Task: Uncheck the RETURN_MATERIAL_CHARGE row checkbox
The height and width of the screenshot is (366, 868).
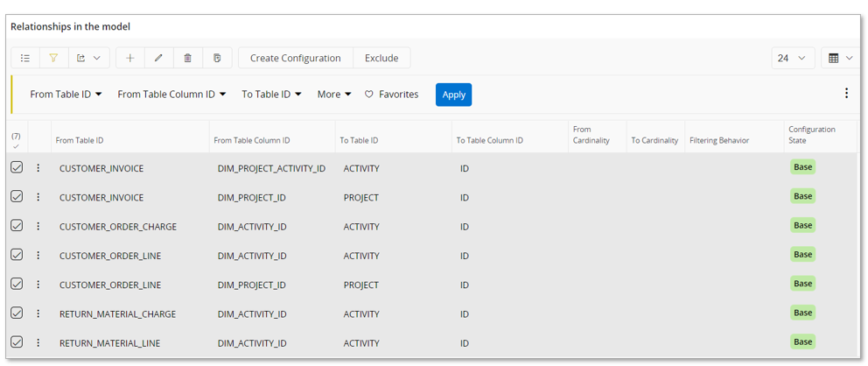Action: coord(17,313)
